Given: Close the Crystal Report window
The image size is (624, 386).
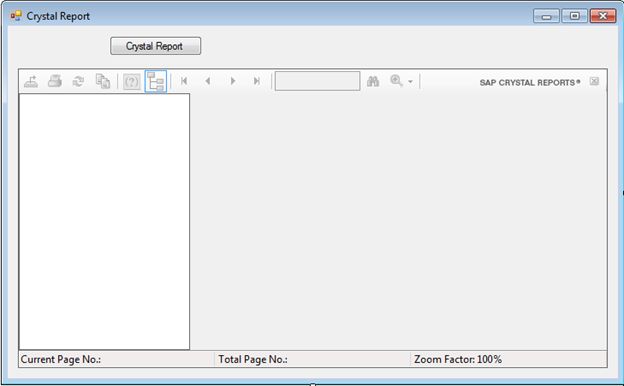Looking at the screenshot, I should pos(603,16).
